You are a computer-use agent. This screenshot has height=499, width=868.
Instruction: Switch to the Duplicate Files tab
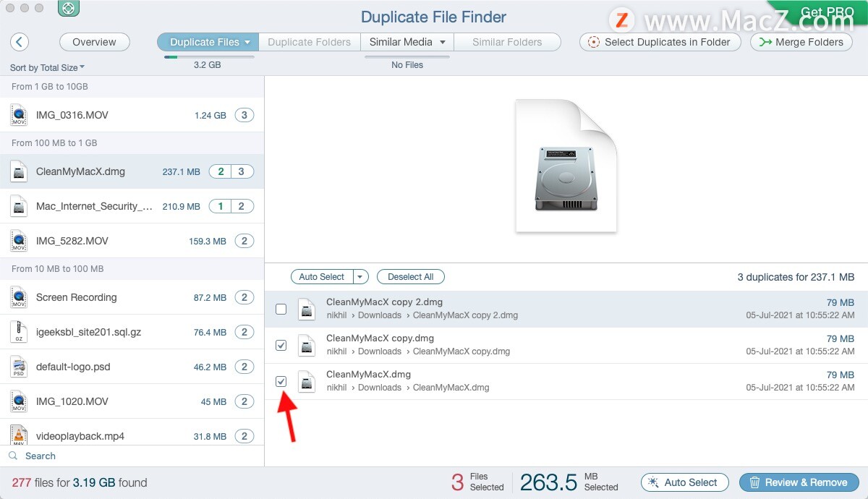(208, 42)
